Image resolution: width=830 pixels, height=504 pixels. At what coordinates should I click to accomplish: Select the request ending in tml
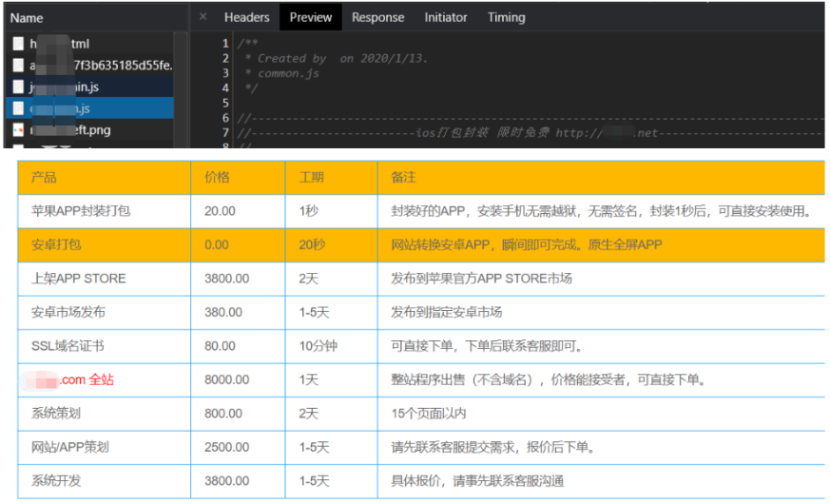point(89,44)
